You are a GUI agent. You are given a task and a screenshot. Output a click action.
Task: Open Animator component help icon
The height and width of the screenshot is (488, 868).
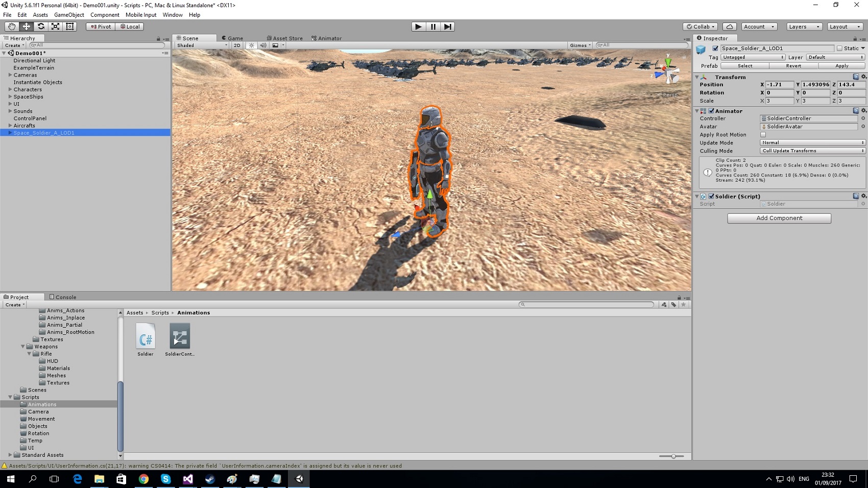pos(856,111)
